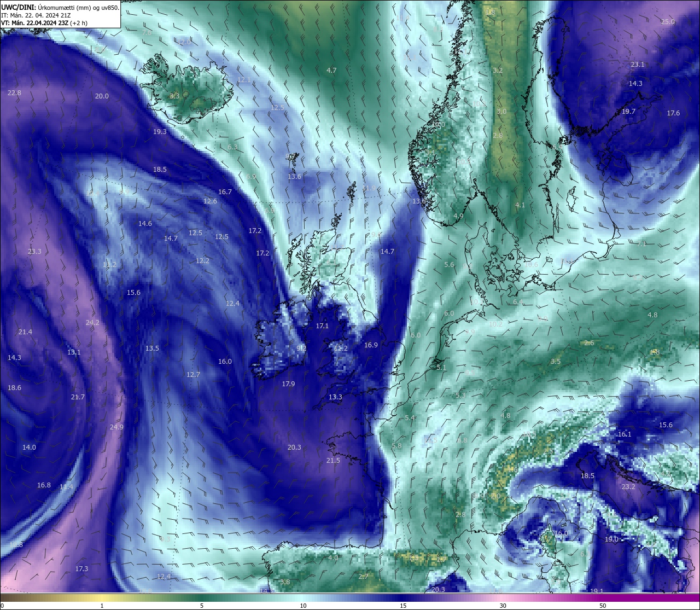Screen dimensions: 700x610
Task: Click the map value 25.0
Action: pos(668,22)
